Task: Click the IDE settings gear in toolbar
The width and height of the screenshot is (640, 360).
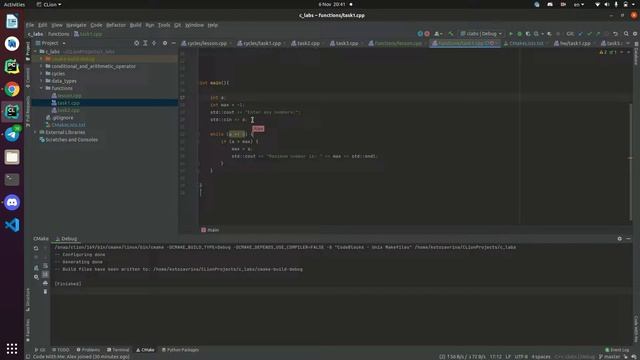Action: click(x=635, y=34)
